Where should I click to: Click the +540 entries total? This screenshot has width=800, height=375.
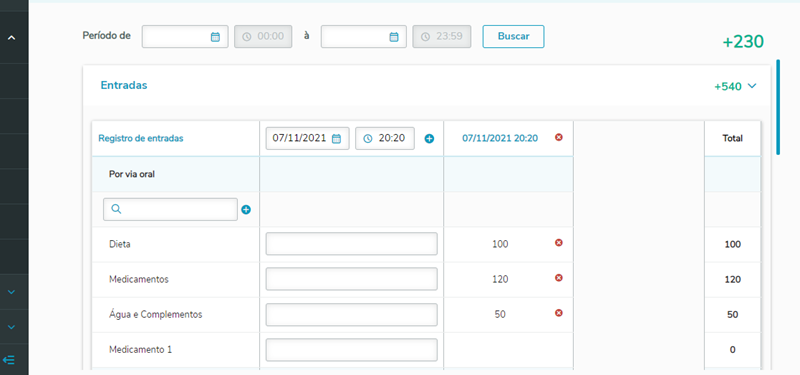point(728,87)
